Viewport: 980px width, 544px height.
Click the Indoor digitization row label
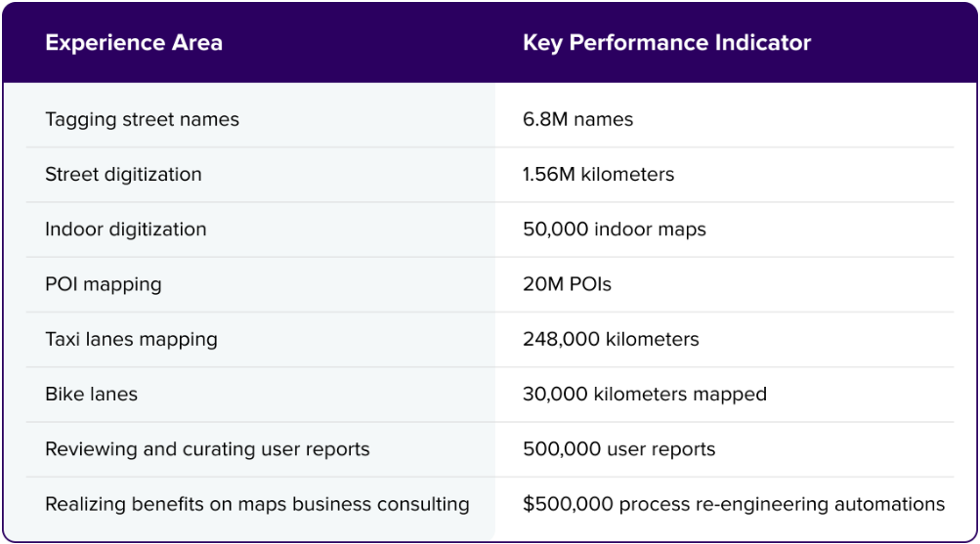pos(126,230)
